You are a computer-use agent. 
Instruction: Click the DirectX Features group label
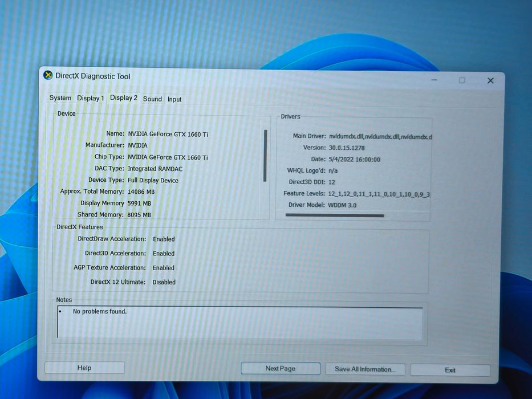tap(79, 227)
